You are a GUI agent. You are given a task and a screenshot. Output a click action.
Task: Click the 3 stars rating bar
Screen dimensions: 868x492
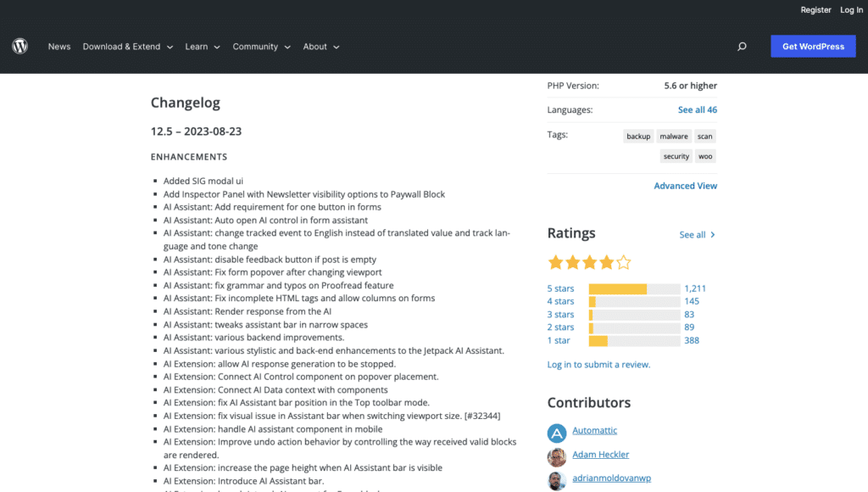634,315
